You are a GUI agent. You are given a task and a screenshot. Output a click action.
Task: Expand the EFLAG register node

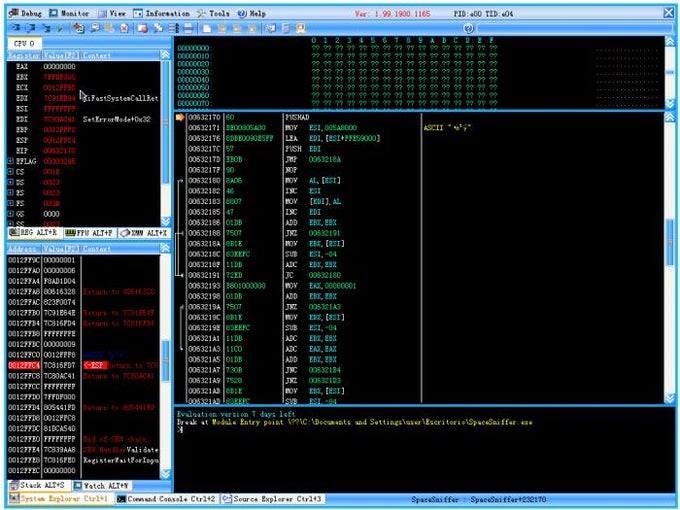coord(11,160)
